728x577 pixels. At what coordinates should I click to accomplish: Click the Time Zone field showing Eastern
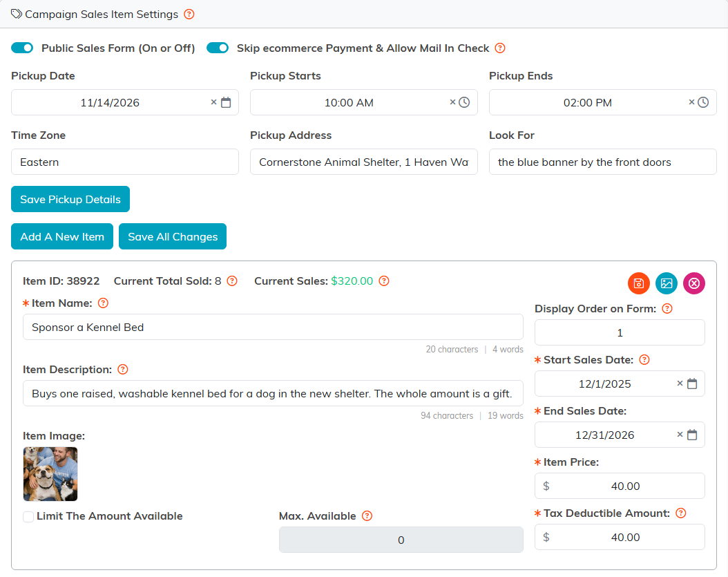click(x=125, y=162)
